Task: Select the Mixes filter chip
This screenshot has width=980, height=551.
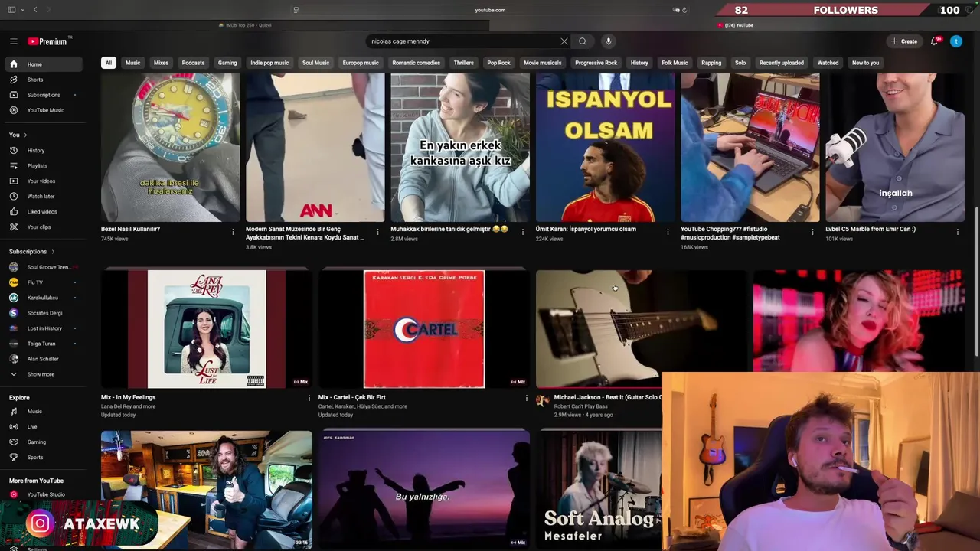Action: (x=161, y=63)
